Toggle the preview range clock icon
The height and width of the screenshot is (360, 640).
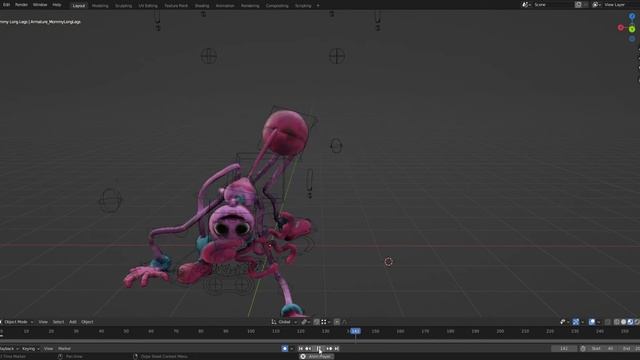[583, 349]
